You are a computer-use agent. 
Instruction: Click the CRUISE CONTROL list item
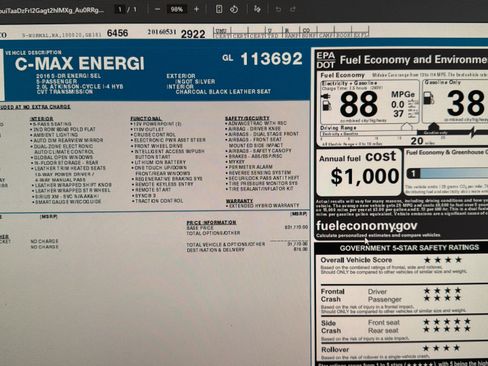pyautogui.click(x=155, y=135)
